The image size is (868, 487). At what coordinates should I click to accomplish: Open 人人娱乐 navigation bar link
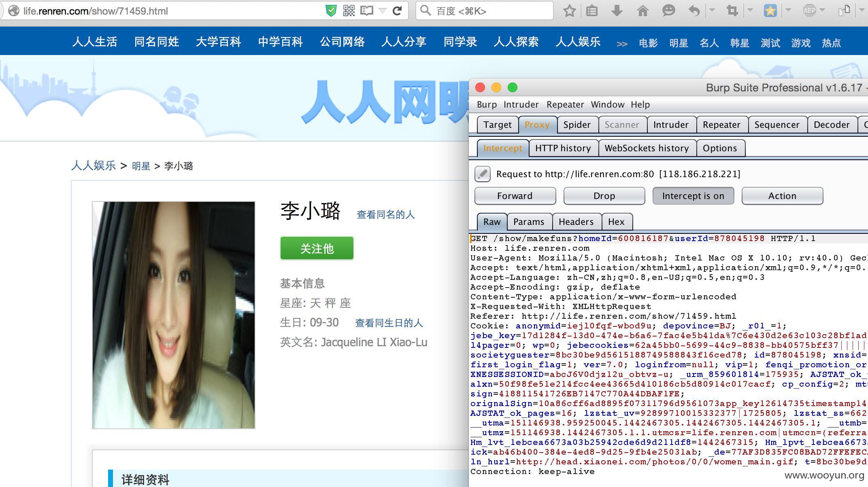click(578, 42)
